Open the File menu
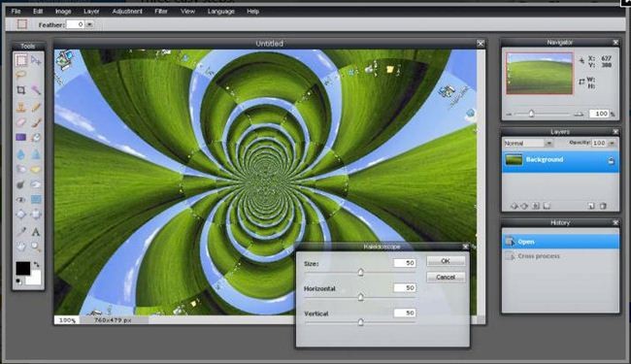 point(16,12)
